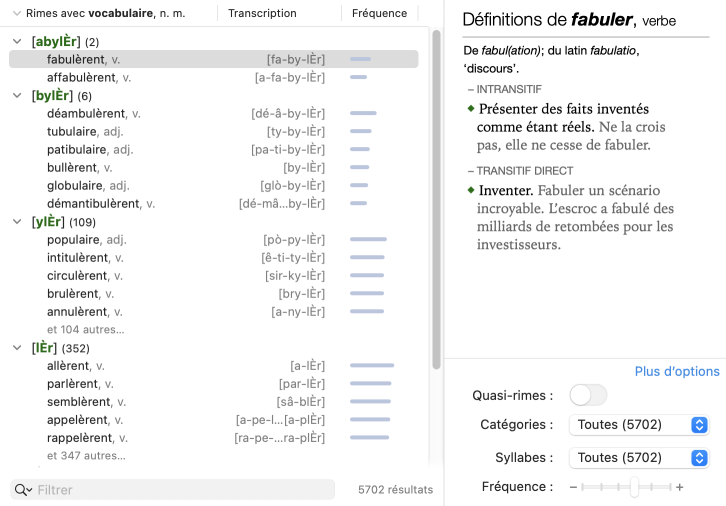The image size is (726, 506).
Task: Toggle the Quasi-rimes switch
Action: 588,395
